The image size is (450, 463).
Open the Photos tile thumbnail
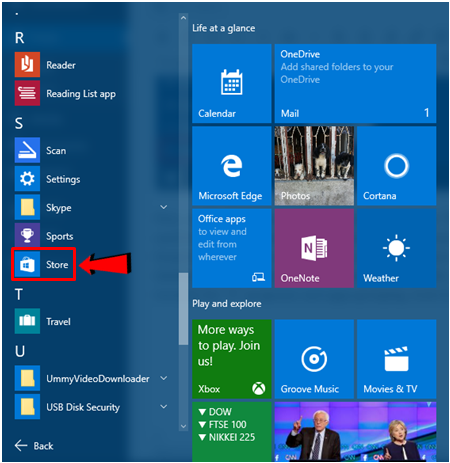(x=314, y=166)
